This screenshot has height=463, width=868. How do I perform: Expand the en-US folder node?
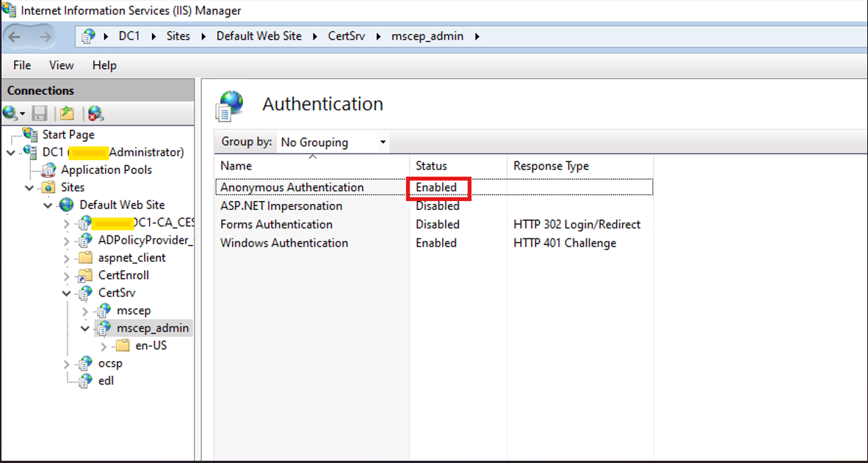[104, 346]
